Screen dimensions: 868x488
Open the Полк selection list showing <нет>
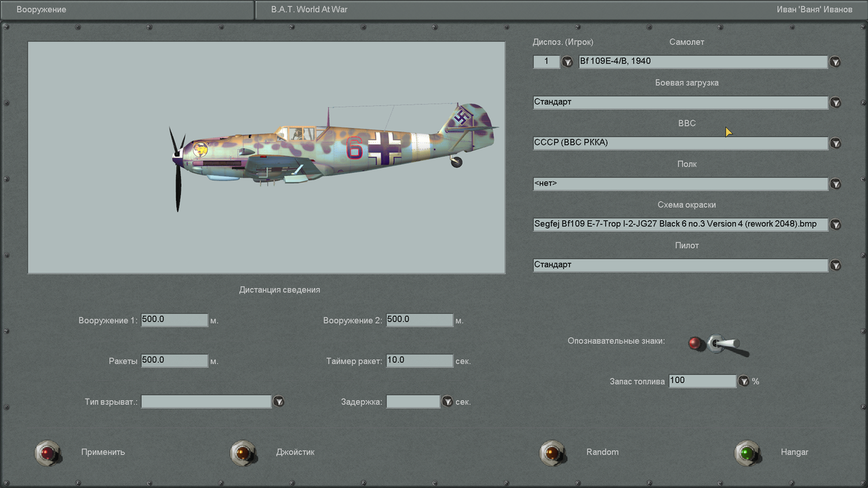pyautogui.click(x=835, y=184)
